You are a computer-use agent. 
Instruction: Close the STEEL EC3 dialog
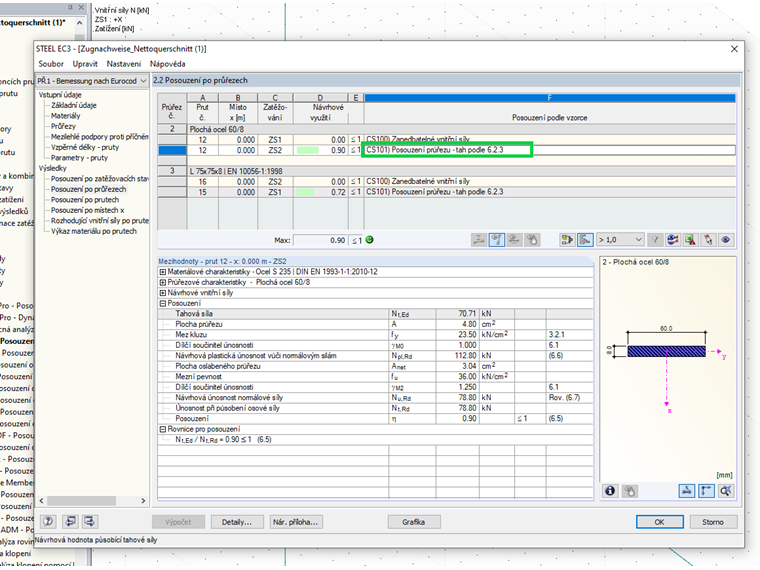coord(734,49)
